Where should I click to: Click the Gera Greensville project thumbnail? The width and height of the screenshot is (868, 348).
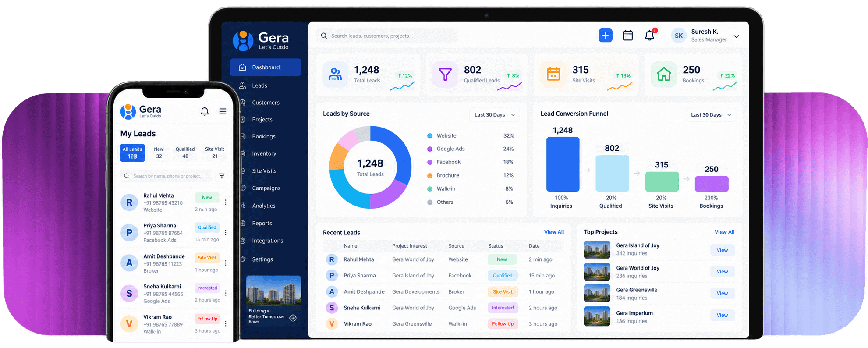[x=597, y=293]
